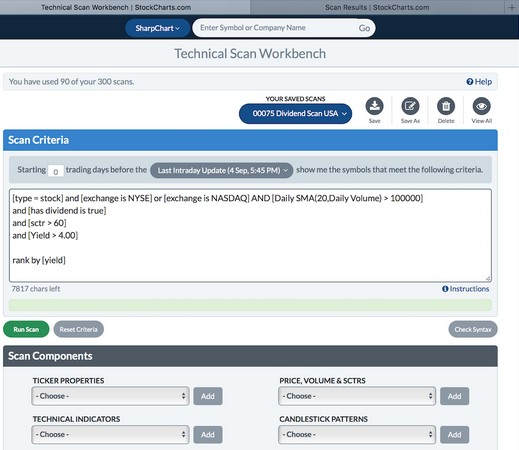Click inside the scan criteria text area
Screen dimensions: 519x450
click(x=250, y=235)
